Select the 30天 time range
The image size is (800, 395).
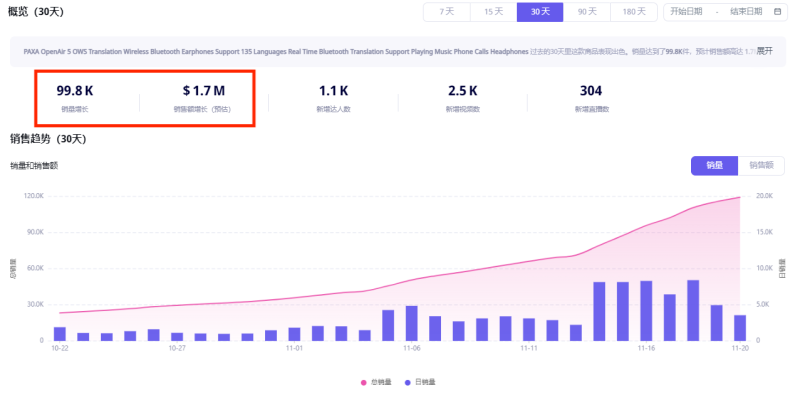540,12
